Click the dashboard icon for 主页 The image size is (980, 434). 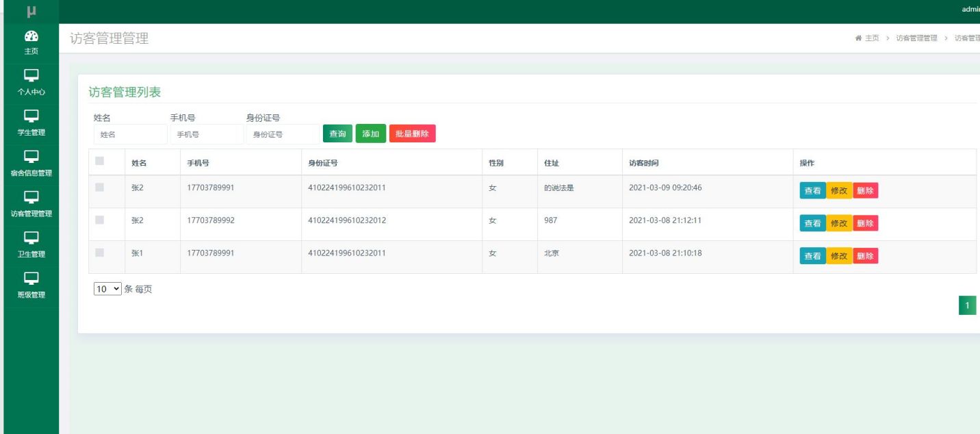(31, 36)
